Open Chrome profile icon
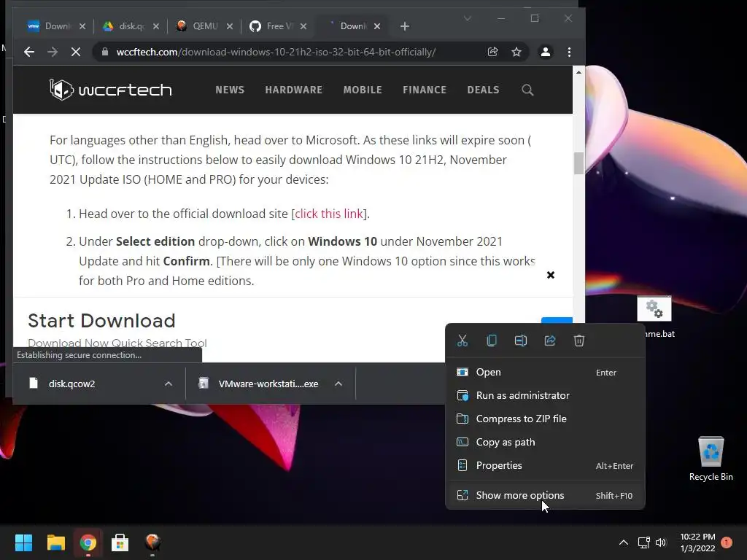 click(x=546, y=52)
